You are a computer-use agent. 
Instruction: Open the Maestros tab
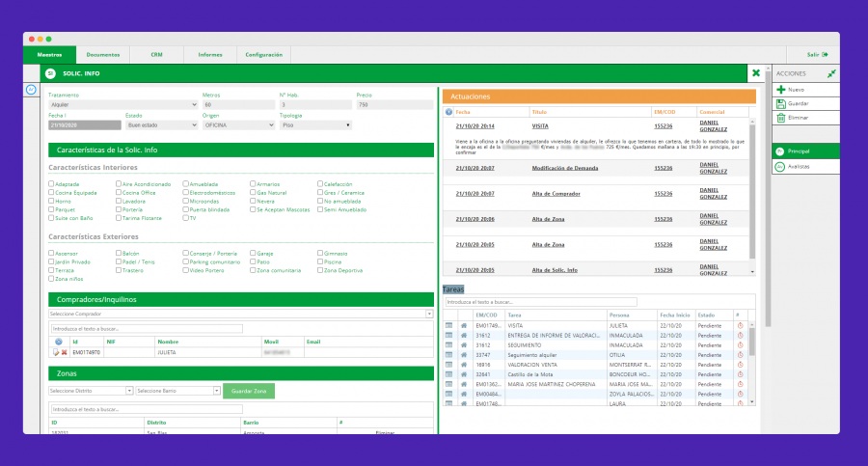click(x=49, y=55)
